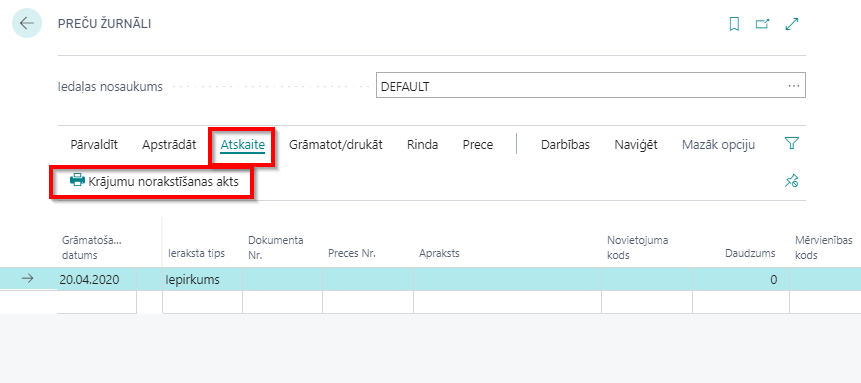This screenshot has height=383, width=861.
Task: Click the Preces Nr. column header
Action: 351,253
